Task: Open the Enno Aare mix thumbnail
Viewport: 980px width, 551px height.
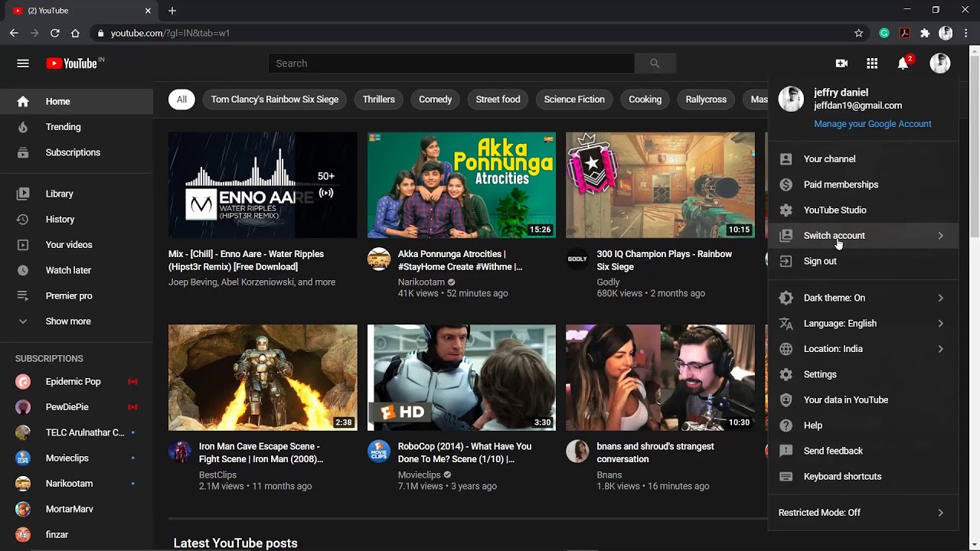Action: (x=263, y=185)
